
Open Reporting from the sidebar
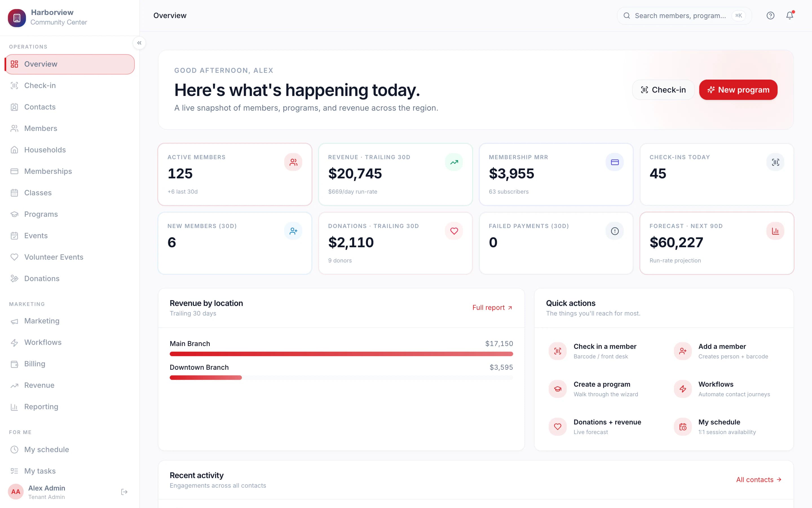click(x=70, y=407)
